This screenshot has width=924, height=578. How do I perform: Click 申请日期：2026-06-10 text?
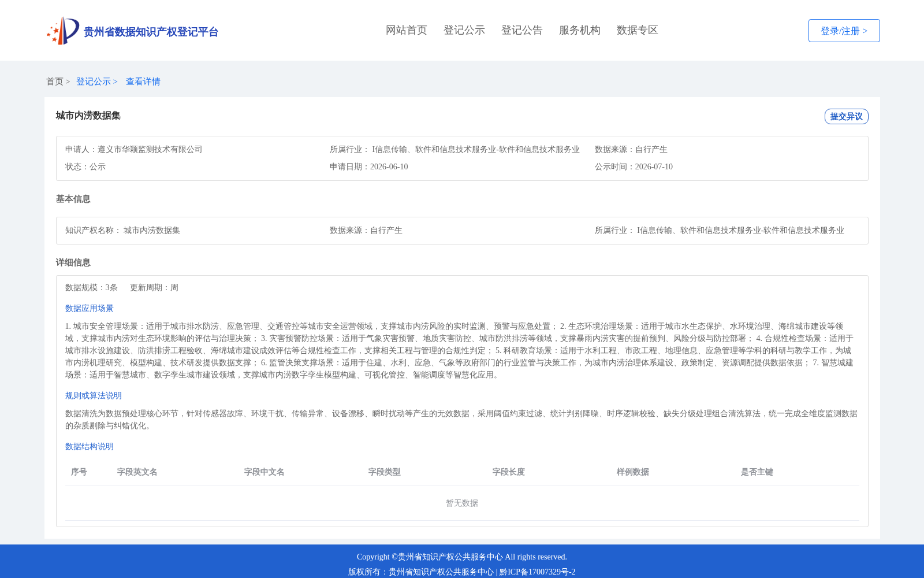[x=369, y=166]
